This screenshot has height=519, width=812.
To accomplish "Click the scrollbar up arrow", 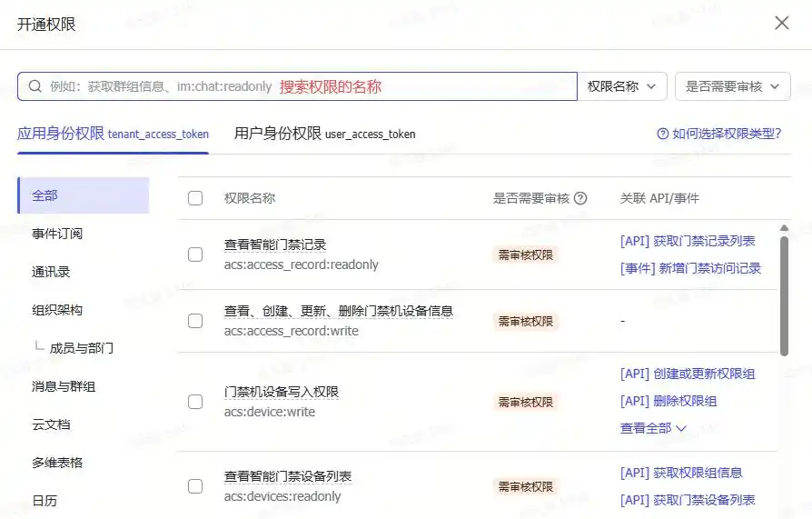I will (784, 228).
